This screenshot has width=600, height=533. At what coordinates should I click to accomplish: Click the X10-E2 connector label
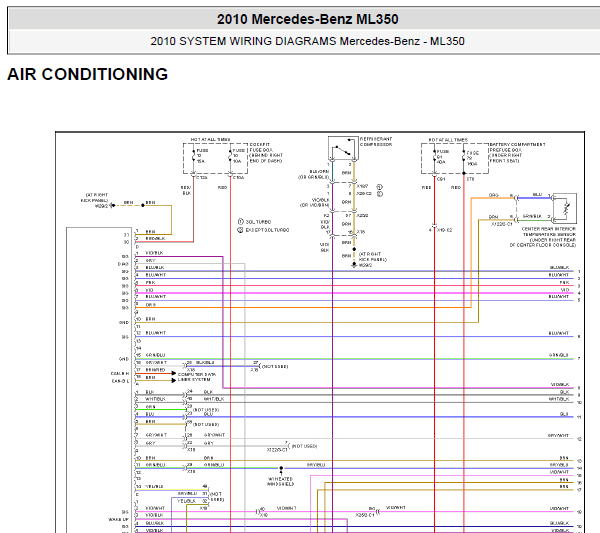pyautogui.click(x=444, y=230)
